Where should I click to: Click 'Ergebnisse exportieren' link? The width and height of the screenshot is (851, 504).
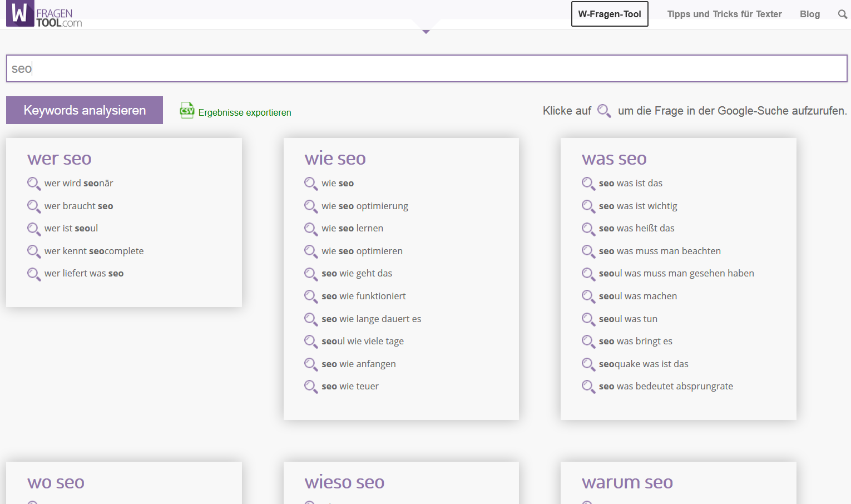[245, 112]
